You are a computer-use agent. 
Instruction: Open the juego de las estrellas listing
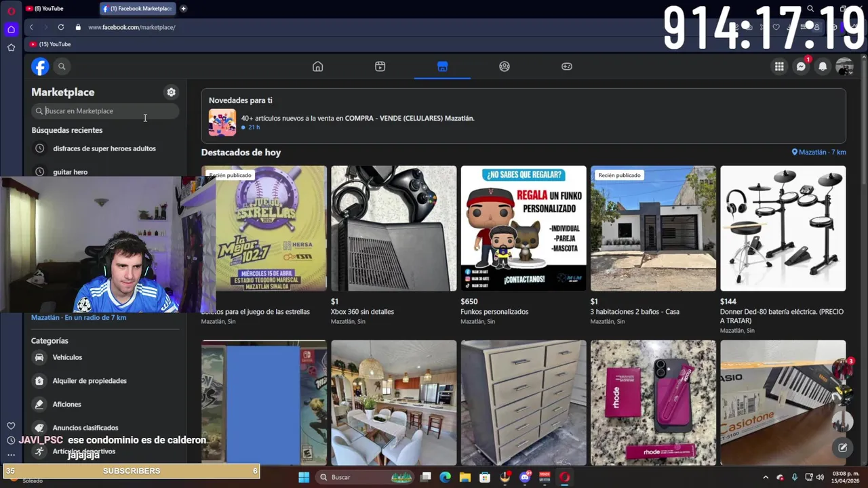tap(271, 228)
